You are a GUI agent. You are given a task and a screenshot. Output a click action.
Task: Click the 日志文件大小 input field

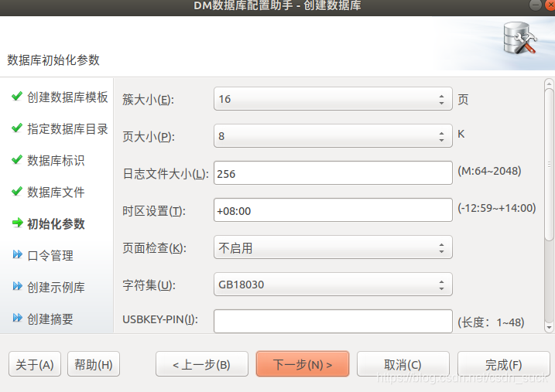click(x=333, y=173)
